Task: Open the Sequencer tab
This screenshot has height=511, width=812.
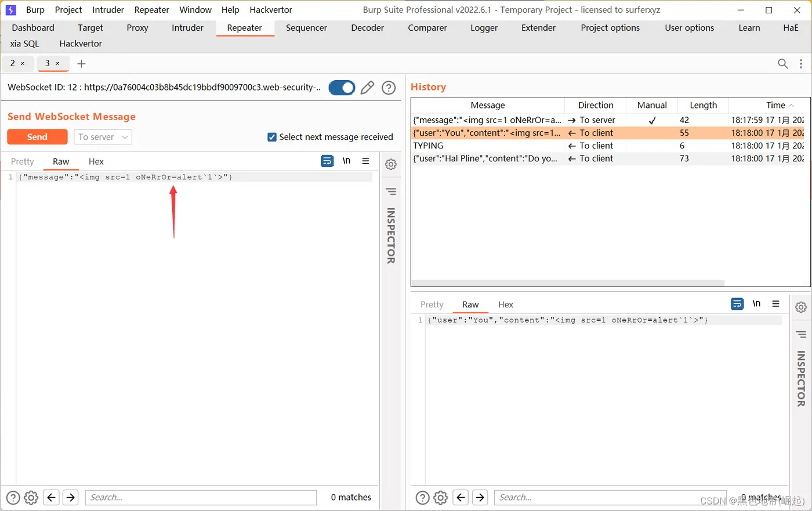Action: pyautogui.click(x=307, y=28)
